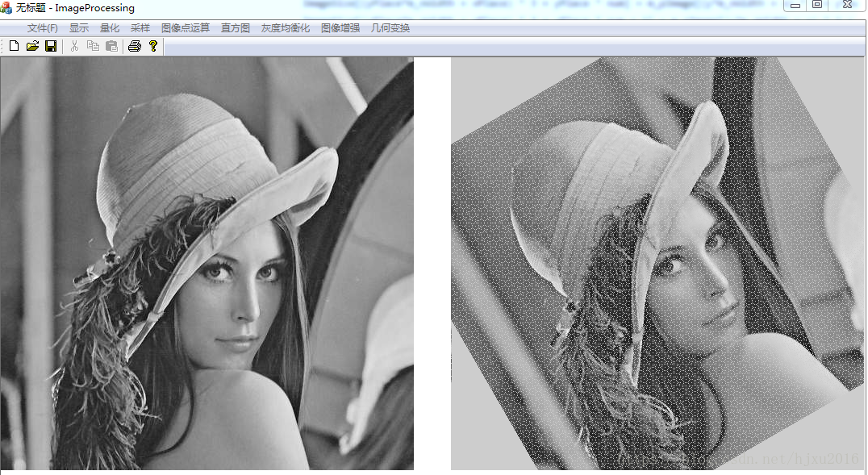Click the rotated Lena image on right
Screen dimensions: 868x475
(657, 264)
